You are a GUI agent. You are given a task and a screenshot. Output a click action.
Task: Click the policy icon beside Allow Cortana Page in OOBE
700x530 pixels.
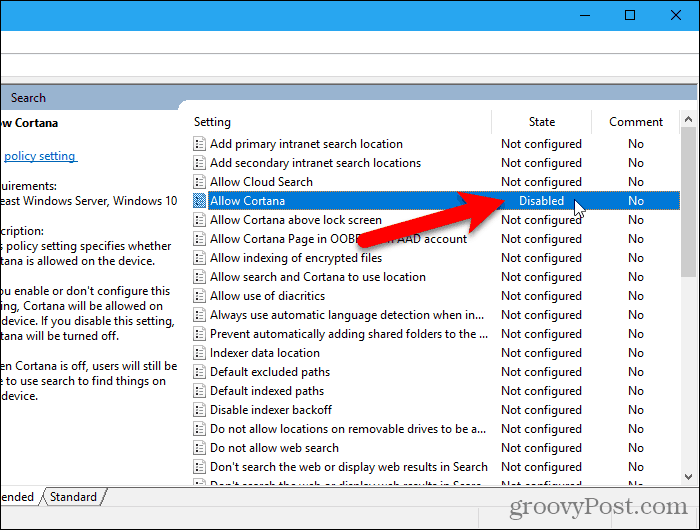coord(199,239)
